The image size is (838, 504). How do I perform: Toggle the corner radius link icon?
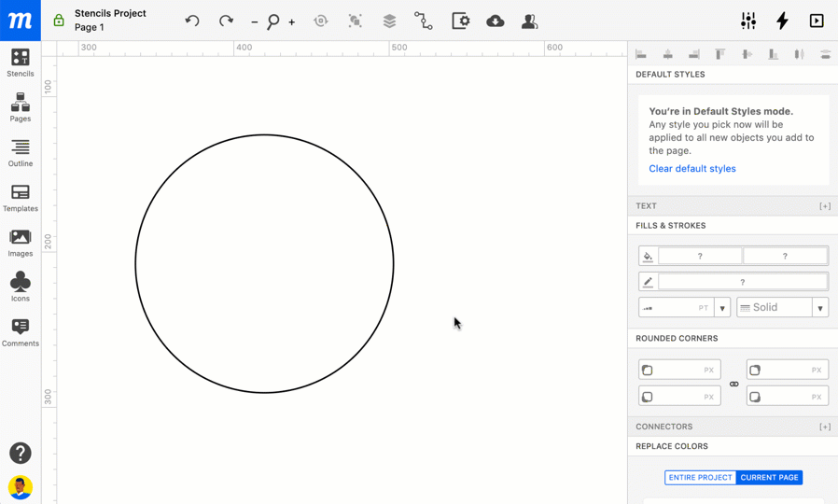(733, 384)
